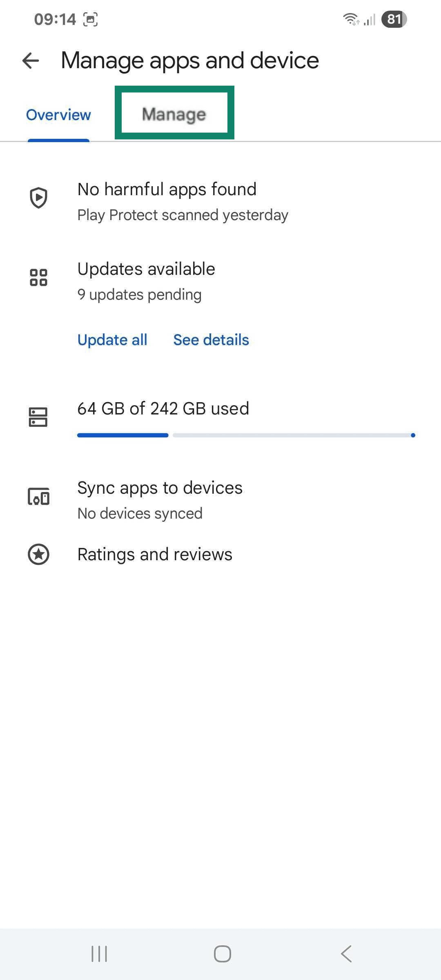The height and width of the screenshot is (980, 441).
Task: Tap the battery indicator in status bar
Action: pos(394,19)
